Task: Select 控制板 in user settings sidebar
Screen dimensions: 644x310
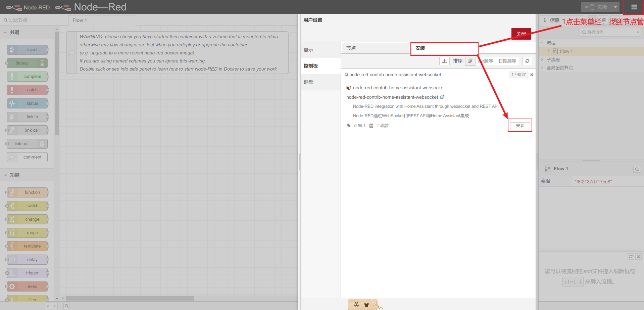Action: (320, 66)
